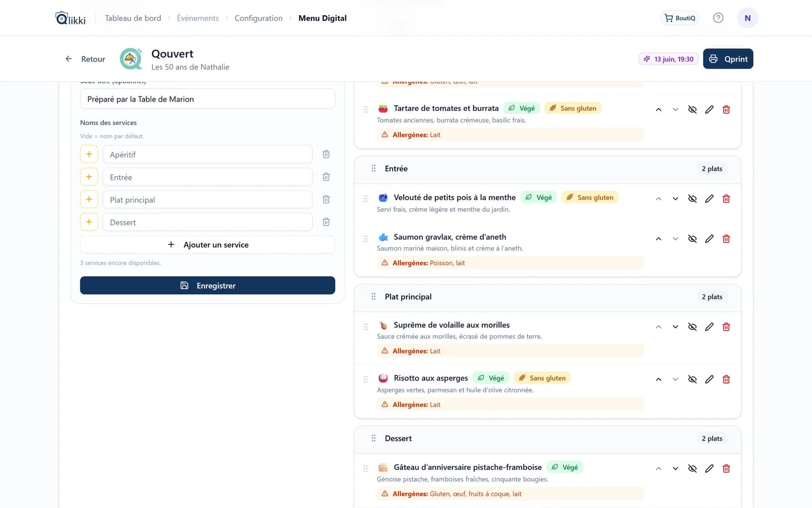
Task: Edit Velouté de petits pois dish
Action: (709, 199)
